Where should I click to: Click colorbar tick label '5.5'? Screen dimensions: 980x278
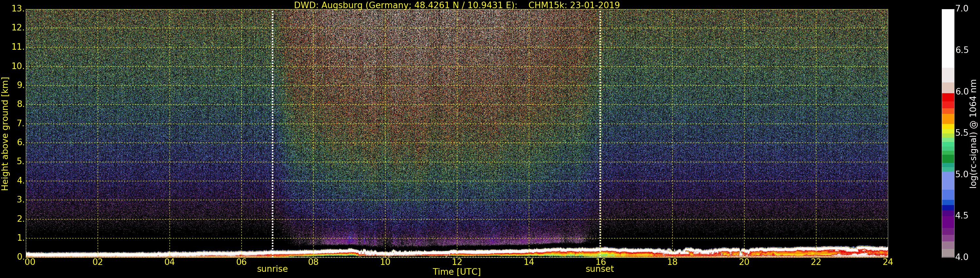pyautogui.click(x=962, y=133)
